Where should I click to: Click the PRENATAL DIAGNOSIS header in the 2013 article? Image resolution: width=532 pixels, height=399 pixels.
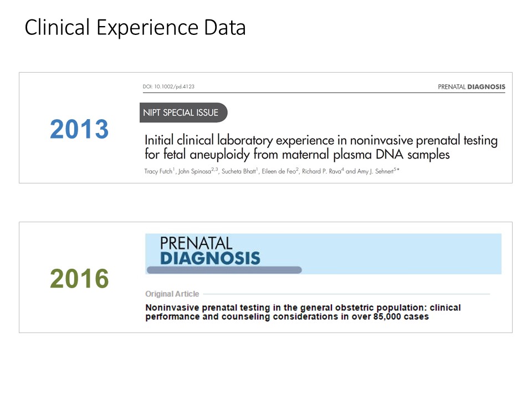[471, 86]
